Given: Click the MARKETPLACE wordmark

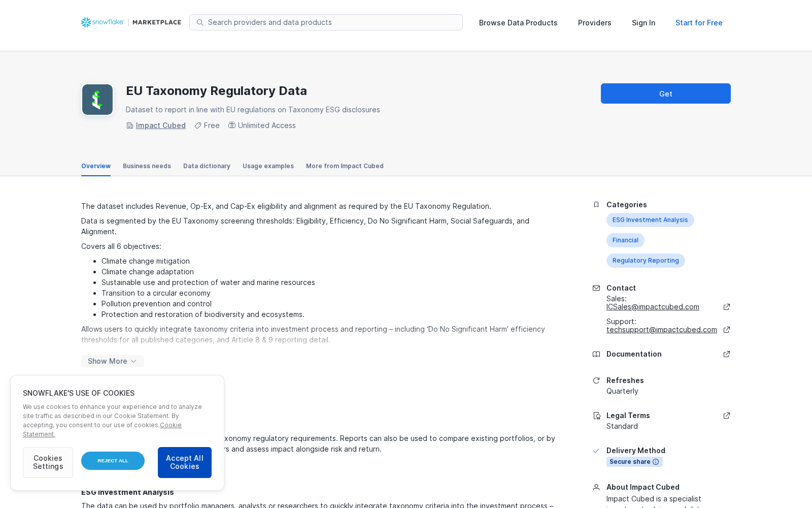Looking at the screenshot, I should pyautogui.click(x=157, y=22).
